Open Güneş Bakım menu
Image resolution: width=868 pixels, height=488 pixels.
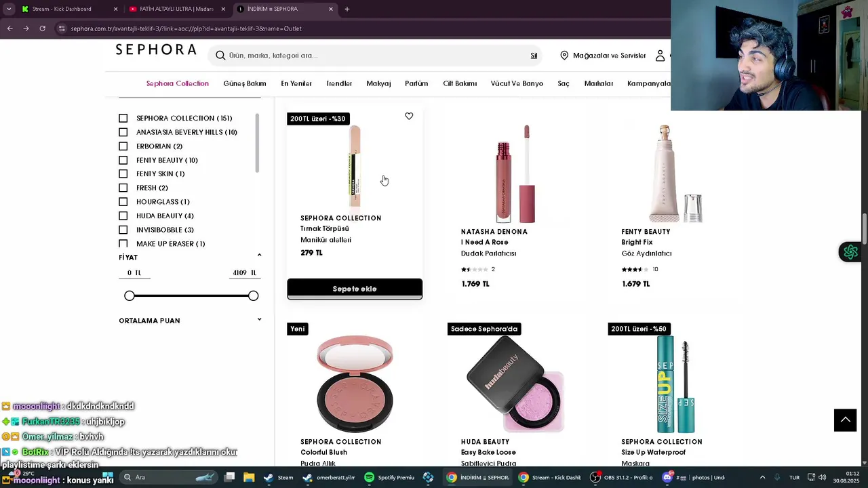(245, 83)
